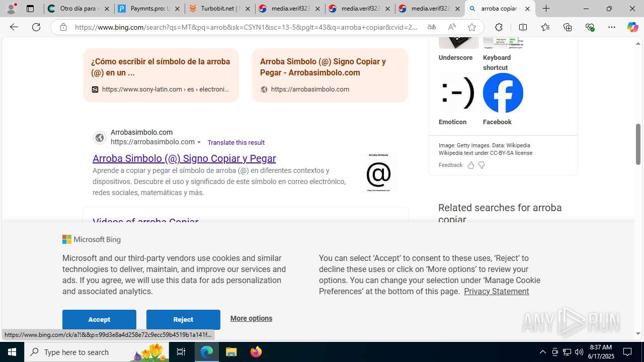
Task: Open the Sony-latin arroba card
Action: pyautogui.click(x=161, y=75)
